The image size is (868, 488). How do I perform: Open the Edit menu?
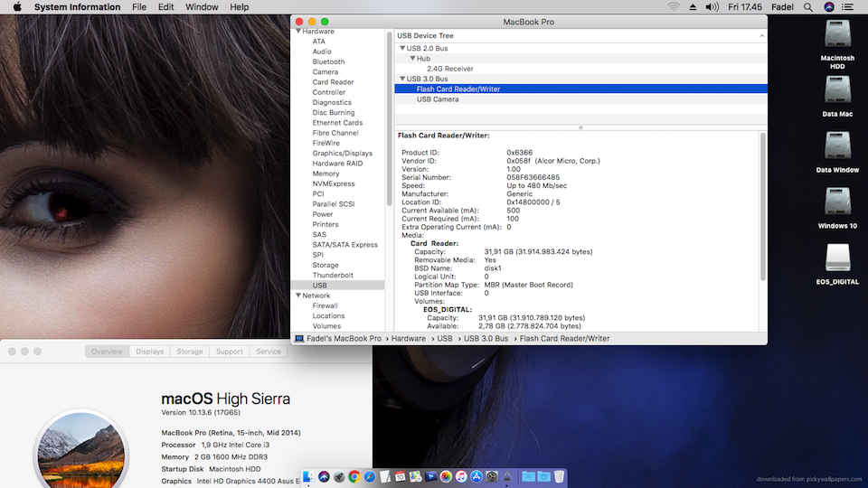165,7
